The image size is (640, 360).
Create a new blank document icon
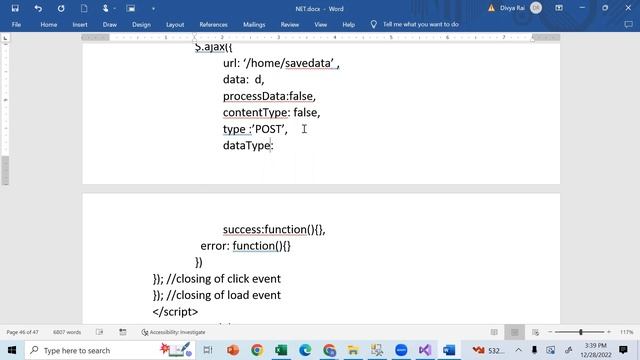point(84,8)
